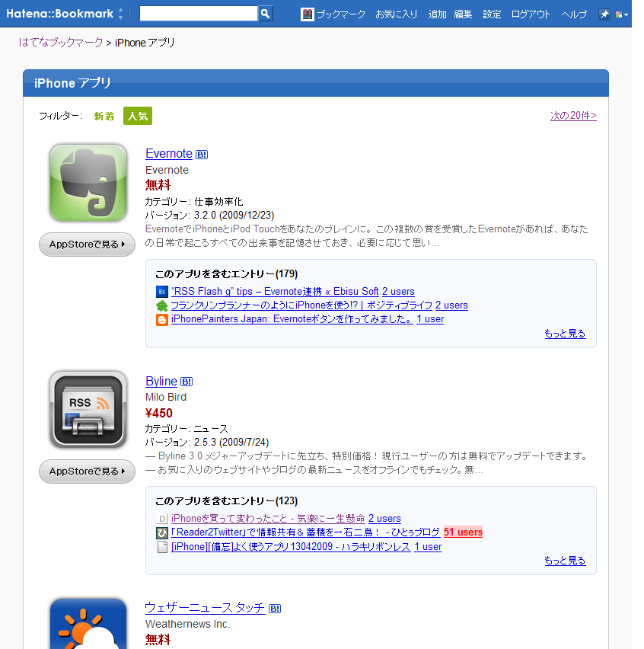Click このアプリを含むエントリー(123) heading
This screenshot has height=649, width=644.
click(x=226, y=501)
